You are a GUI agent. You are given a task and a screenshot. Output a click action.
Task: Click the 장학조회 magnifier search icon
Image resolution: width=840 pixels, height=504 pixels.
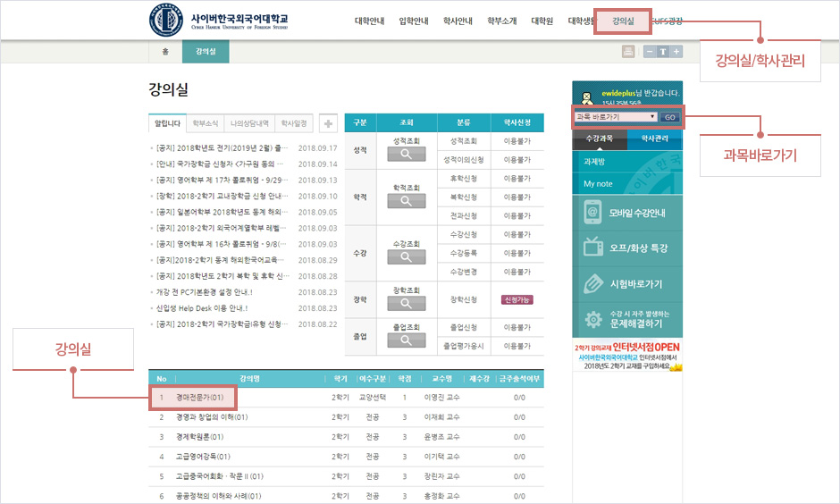pos(407,304)
